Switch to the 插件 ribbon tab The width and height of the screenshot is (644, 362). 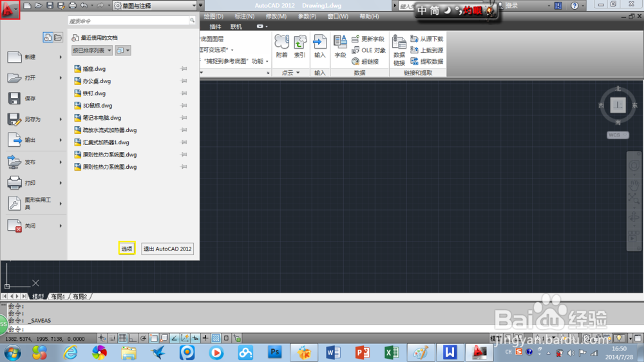pos(215,26)
